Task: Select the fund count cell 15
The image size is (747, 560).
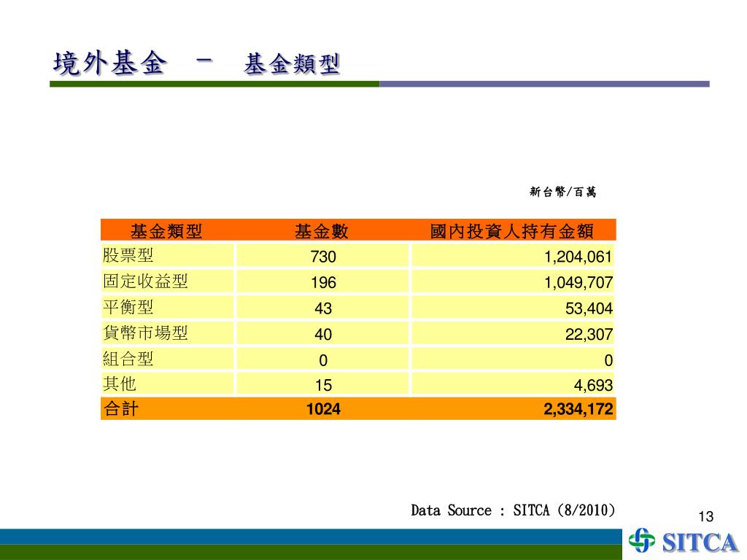Action: [323, 385]
